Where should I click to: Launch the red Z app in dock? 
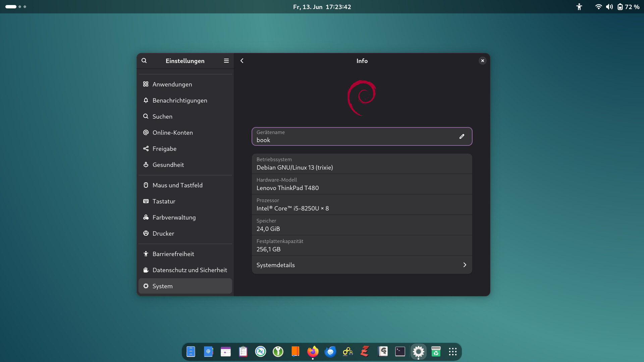(x=365, y=351)
